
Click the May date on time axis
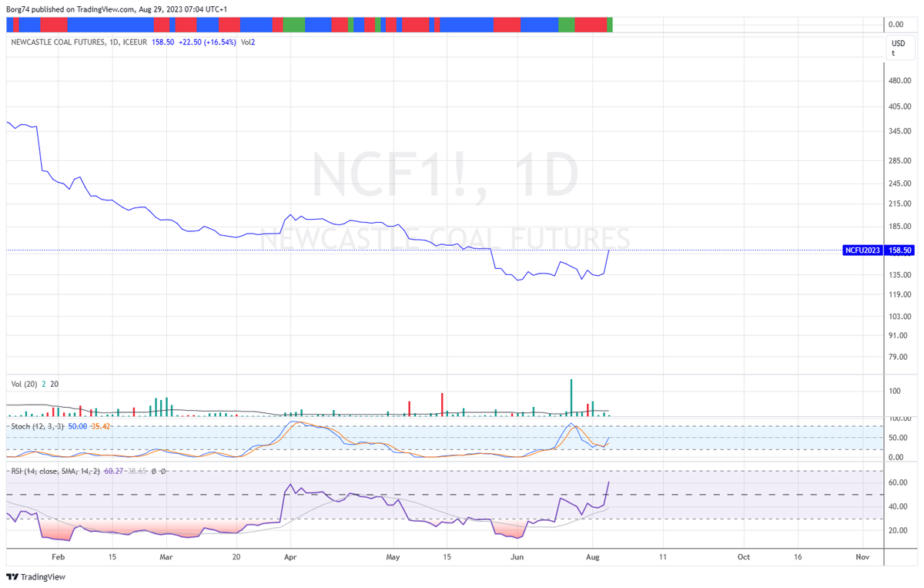[393, 556]
